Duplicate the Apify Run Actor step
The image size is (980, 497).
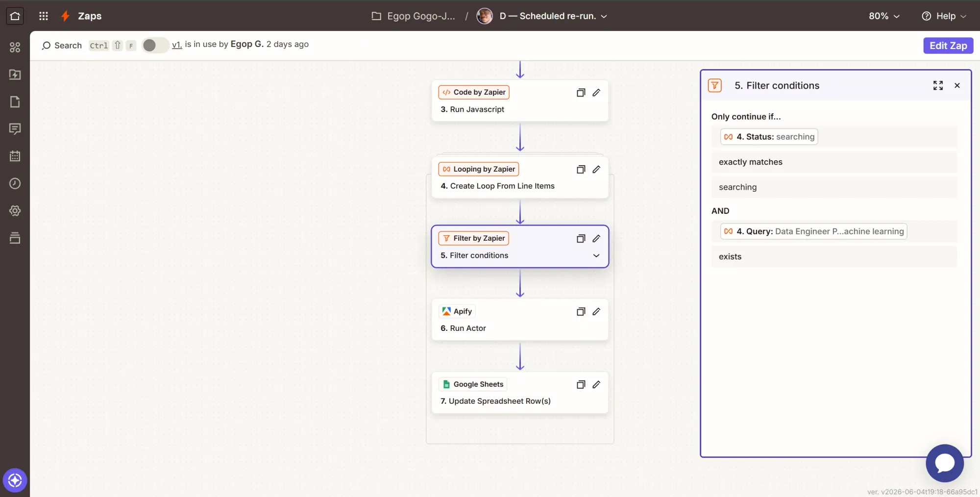(x=581, y=312)
